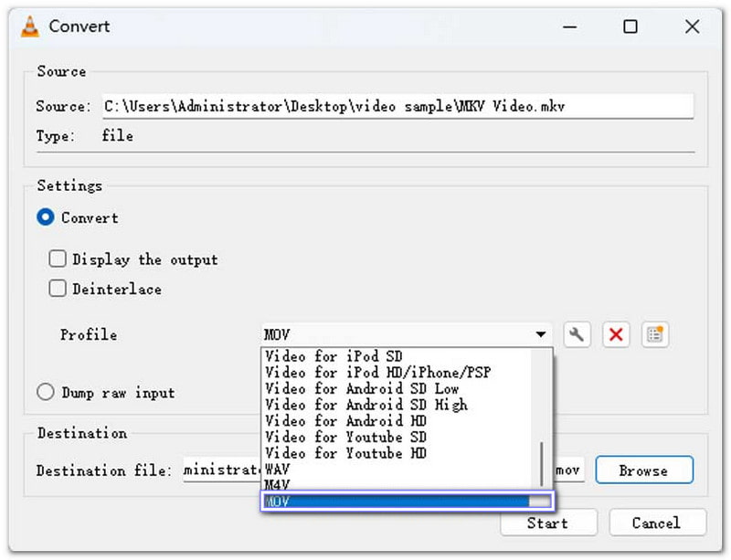Click the Source file path field
Viewport: 731px width, 560px height.
coord(397,106)
